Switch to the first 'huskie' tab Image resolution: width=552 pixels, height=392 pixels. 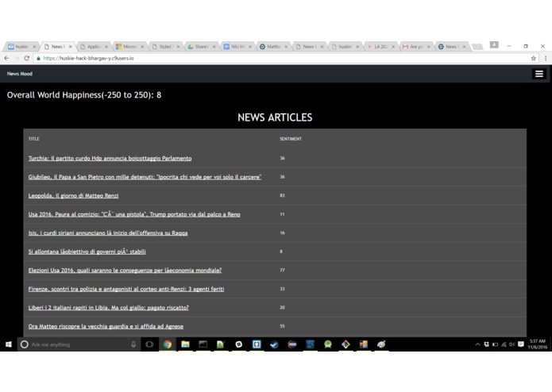click(x=21, y=46)
